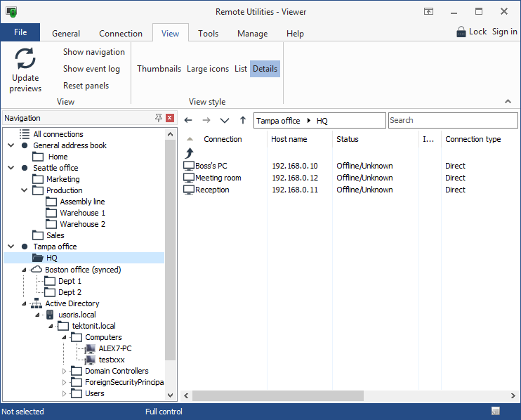Click the Boss's PC computer icon
521x420 pixels.
click(x=189, y=166)
